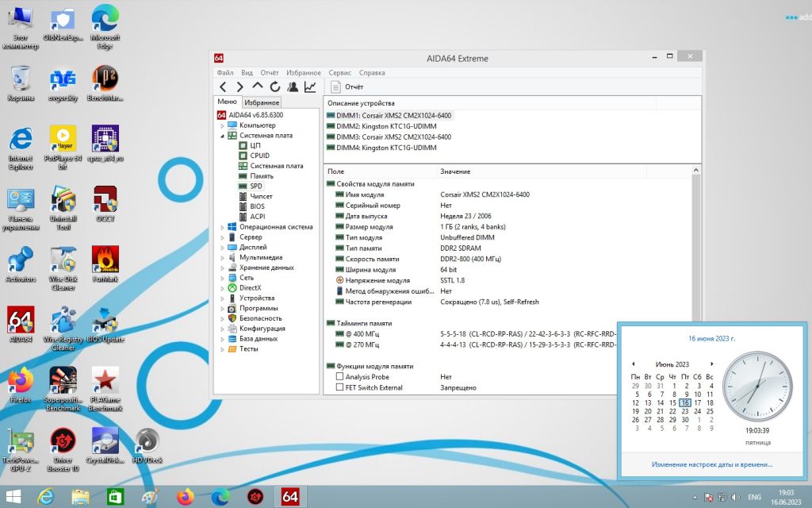Refresh the AIDA64 page
Viewport: 812px width, 508px height.
tap(275, 87)
